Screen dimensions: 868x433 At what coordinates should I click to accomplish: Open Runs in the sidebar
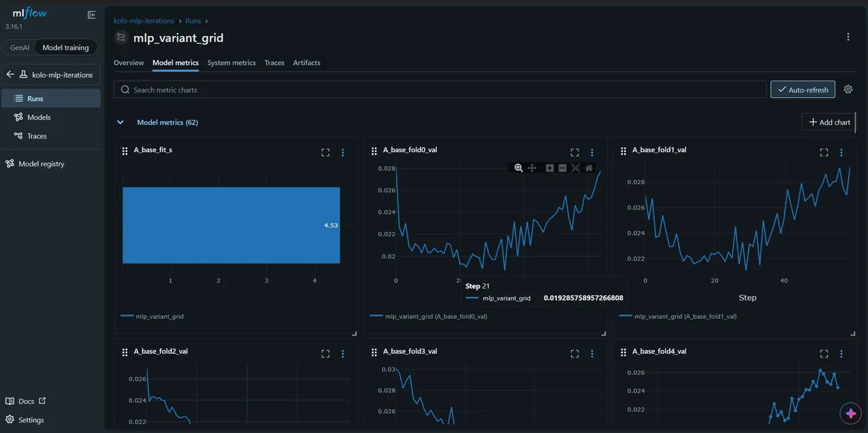point(51,98)
